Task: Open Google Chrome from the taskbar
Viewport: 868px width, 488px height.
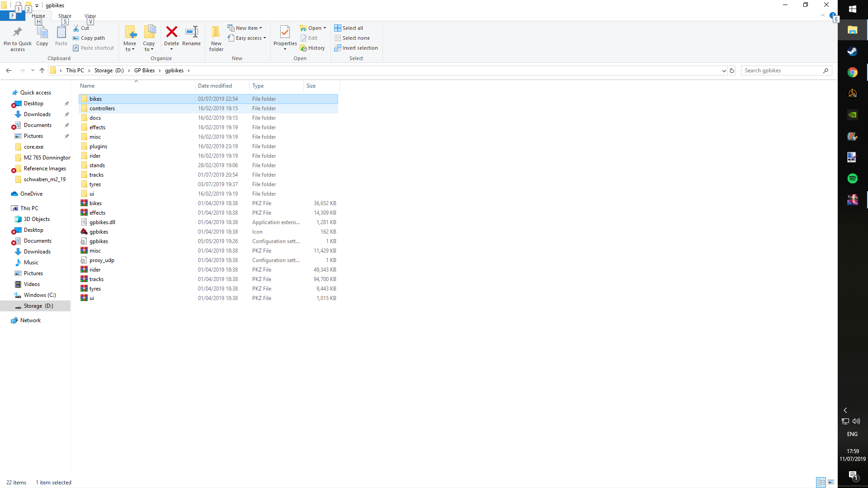Action: click(853, 72)
